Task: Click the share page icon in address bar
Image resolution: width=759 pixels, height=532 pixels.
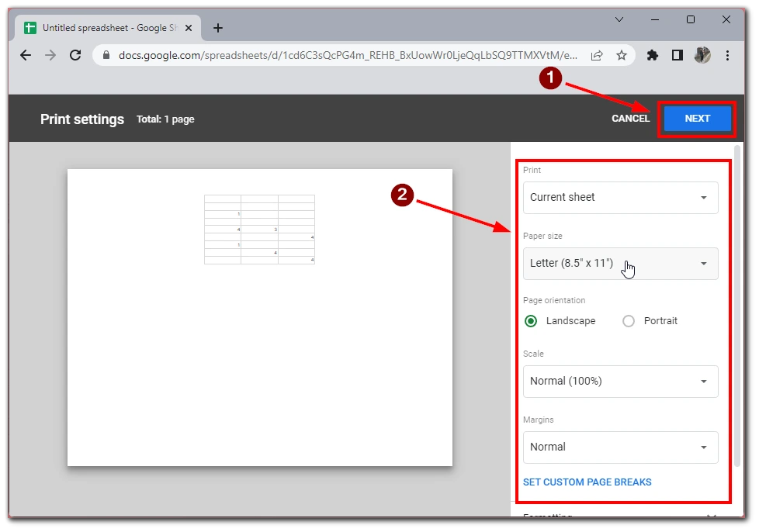Action: click(x=597, y=55)
